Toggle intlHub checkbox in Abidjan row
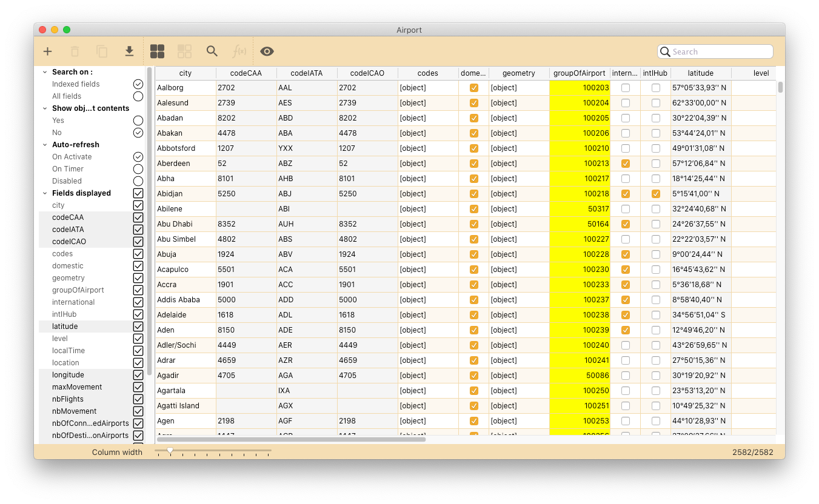The image size is (819, 504). click(656, 194)
